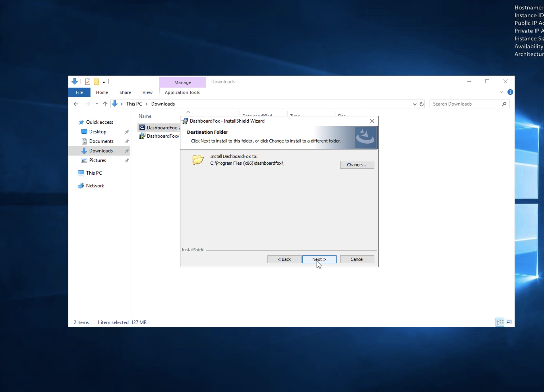Image resolution: width=544 pixels, height=392 pixels.
Task: Click the InstallShield wizard title icon
Action: (185, 121)
